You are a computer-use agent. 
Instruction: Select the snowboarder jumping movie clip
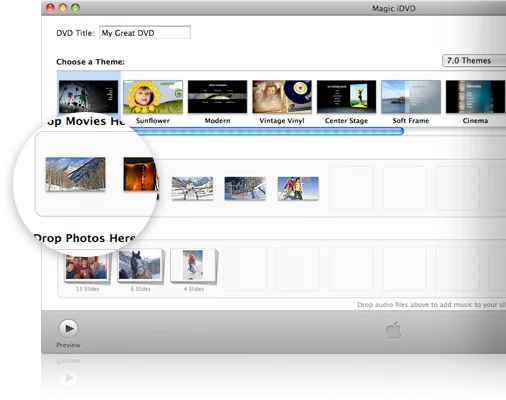point(192,188)
